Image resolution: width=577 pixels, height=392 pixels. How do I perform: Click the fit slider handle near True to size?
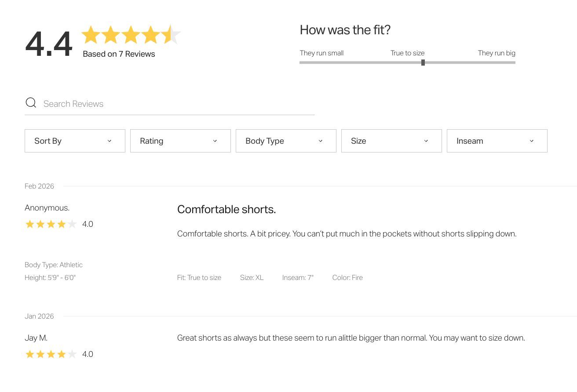coord(423,62)
